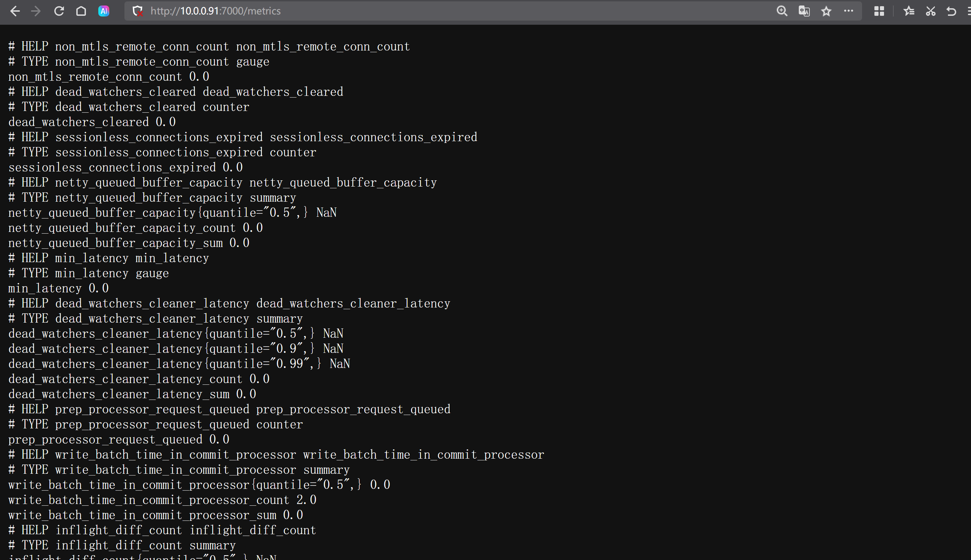Click the prep_processor_request_queued 0.0 value line
This screenshot has width=971, height=560.
pyautogui.click(x=119, y=440)
